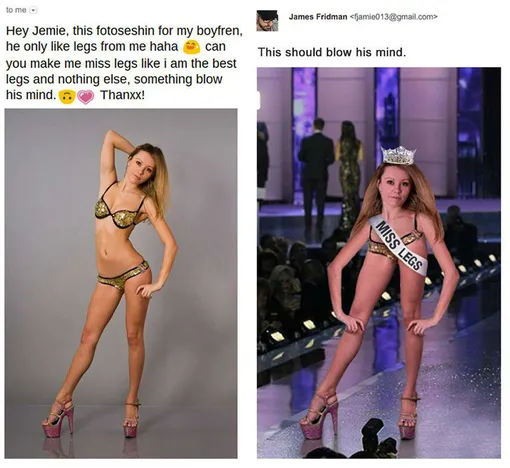
Task: Click the man in dark suit on stage
Action: coord(315,173)
